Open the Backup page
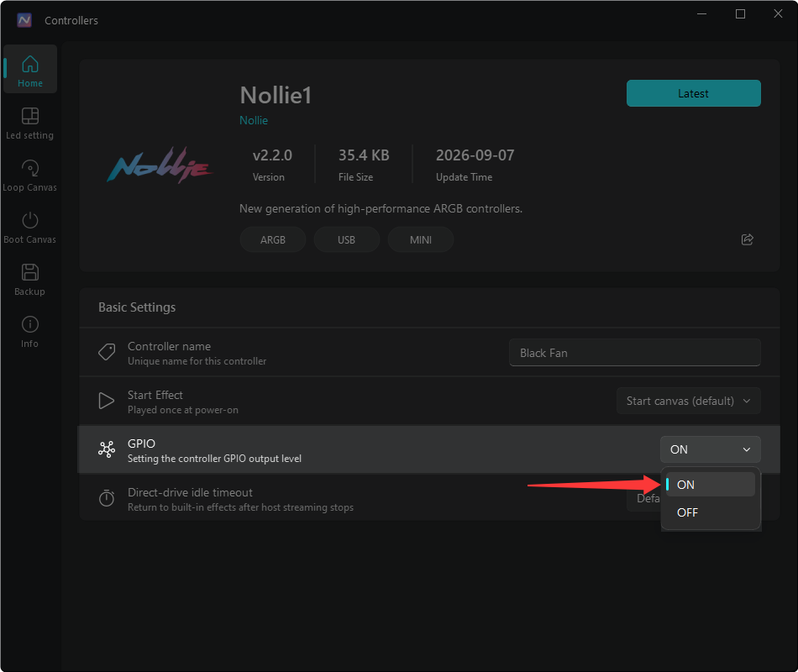The image size is (798, 672). pos(30,279)
